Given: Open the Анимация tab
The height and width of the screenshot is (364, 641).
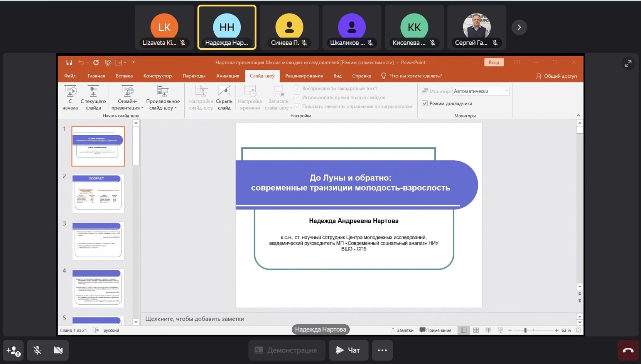Looking at the screenshot, I should 228,76.
